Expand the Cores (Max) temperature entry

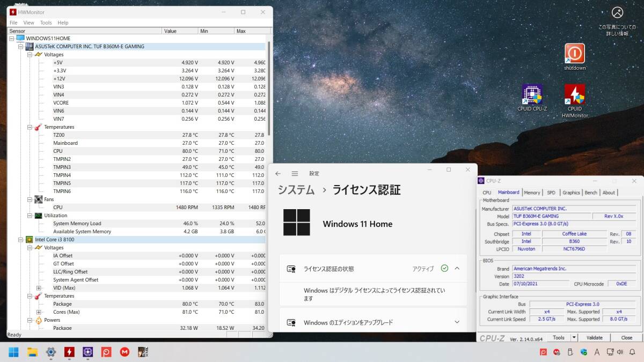39,312
